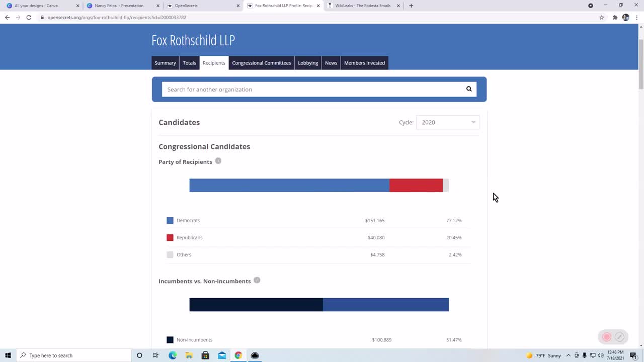
Task: Click the microphone tray icon
Action: (584, 355)
